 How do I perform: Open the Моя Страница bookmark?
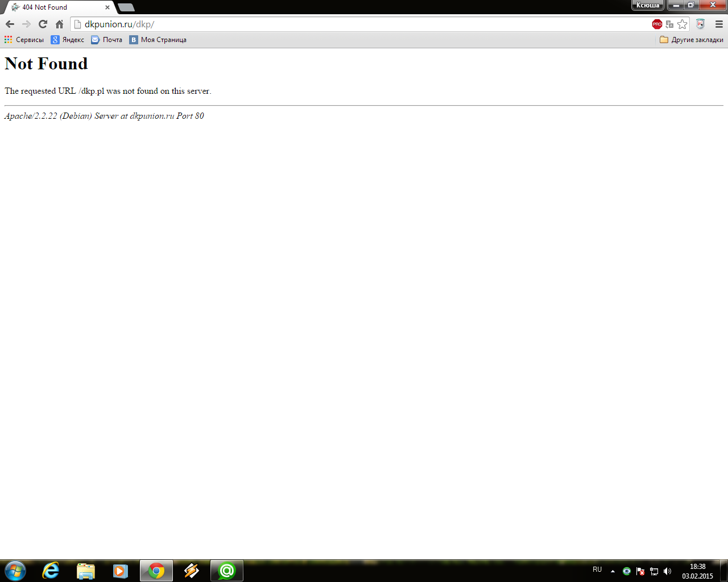(x=158, y=40)
